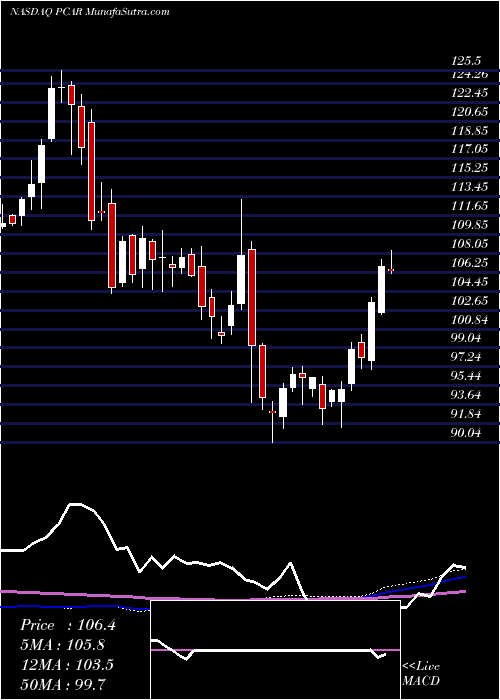
Task: Click the 12MA : 103.5 value
Action: pos(67,665)
